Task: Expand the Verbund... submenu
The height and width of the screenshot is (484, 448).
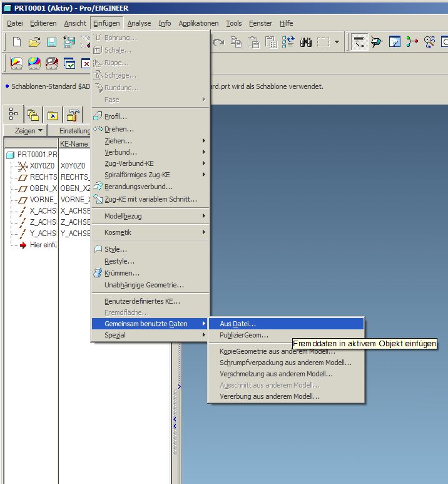Action: [x=150, y=152]
